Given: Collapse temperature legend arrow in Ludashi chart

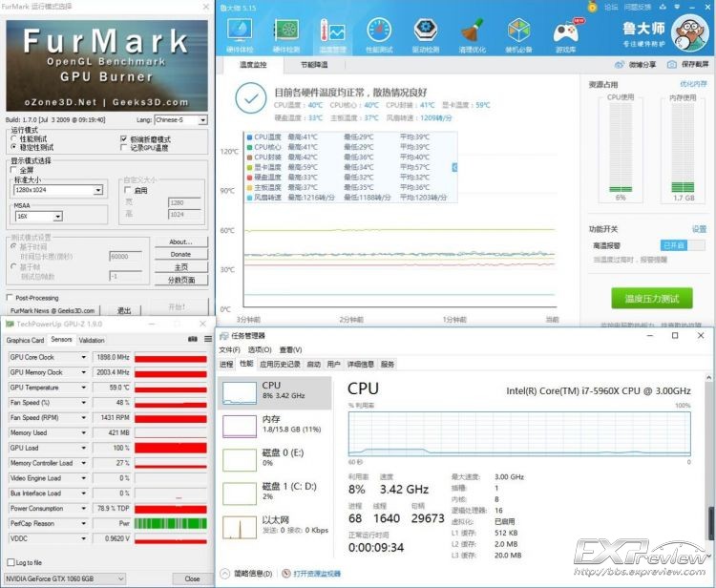Looking at the screenshot, I should (454, 168).
